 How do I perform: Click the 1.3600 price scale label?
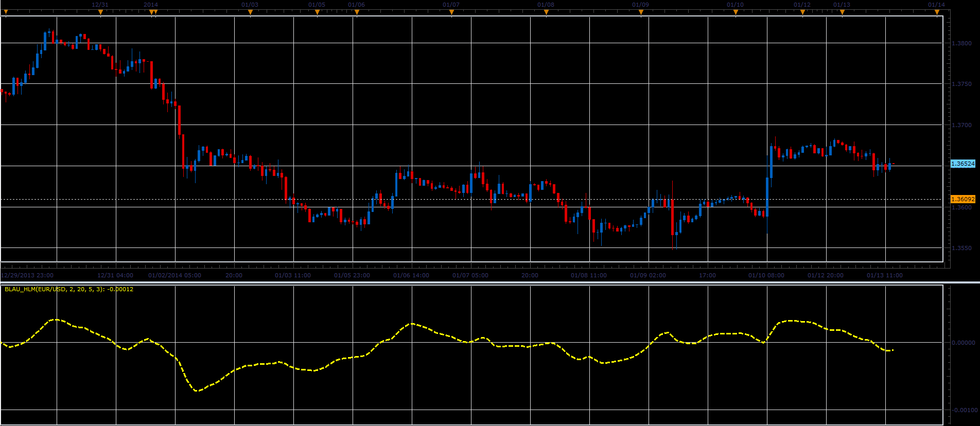pyautogui.click(x=962, y=207)
